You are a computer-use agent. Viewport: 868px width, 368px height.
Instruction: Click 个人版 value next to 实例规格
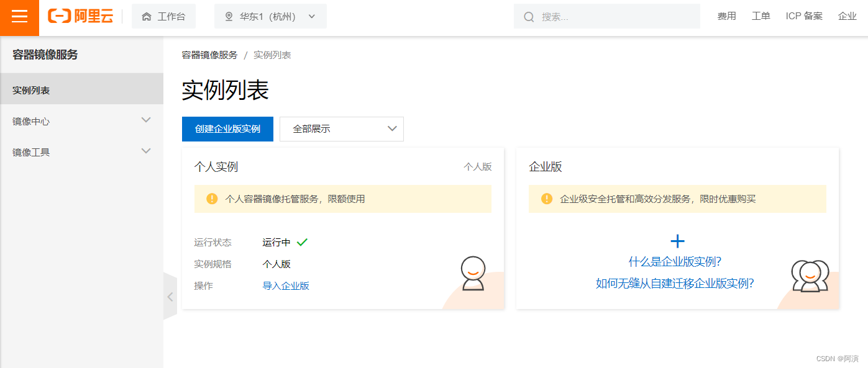[x=276, y=264]
